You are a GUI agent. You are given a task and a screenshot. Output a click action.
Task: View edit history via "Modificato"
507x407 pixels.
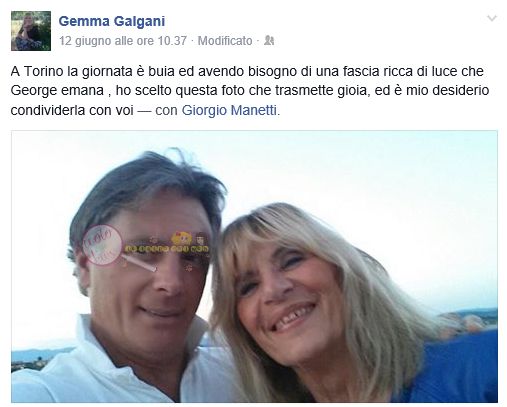(225, 41)
